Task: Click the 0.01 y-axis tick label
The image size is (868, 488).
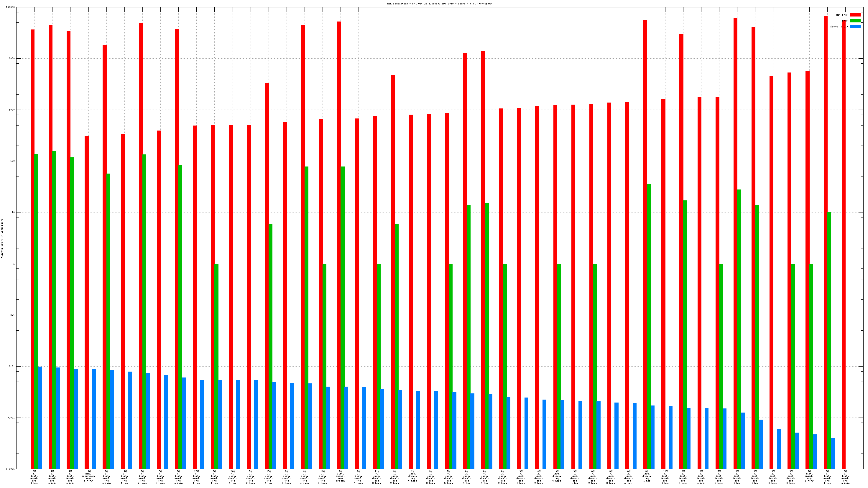Action: pos(12,366)
